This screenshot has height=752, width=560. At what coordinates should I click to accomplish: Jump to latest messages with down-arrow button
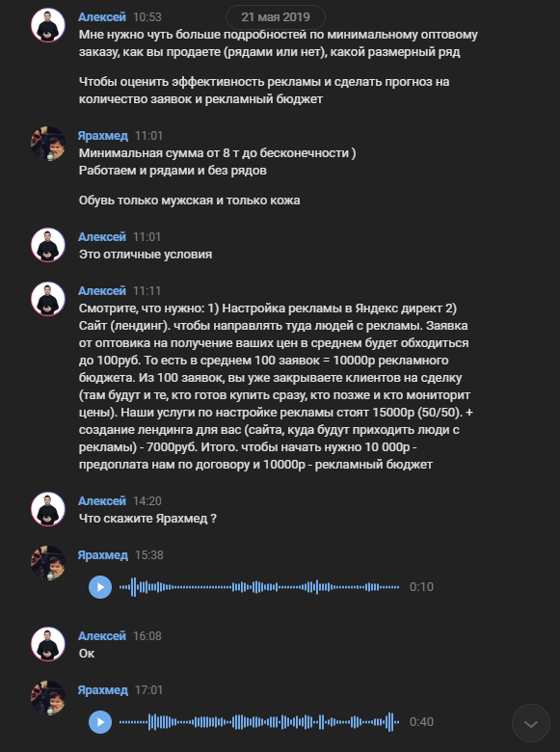(x=531, y=723)
